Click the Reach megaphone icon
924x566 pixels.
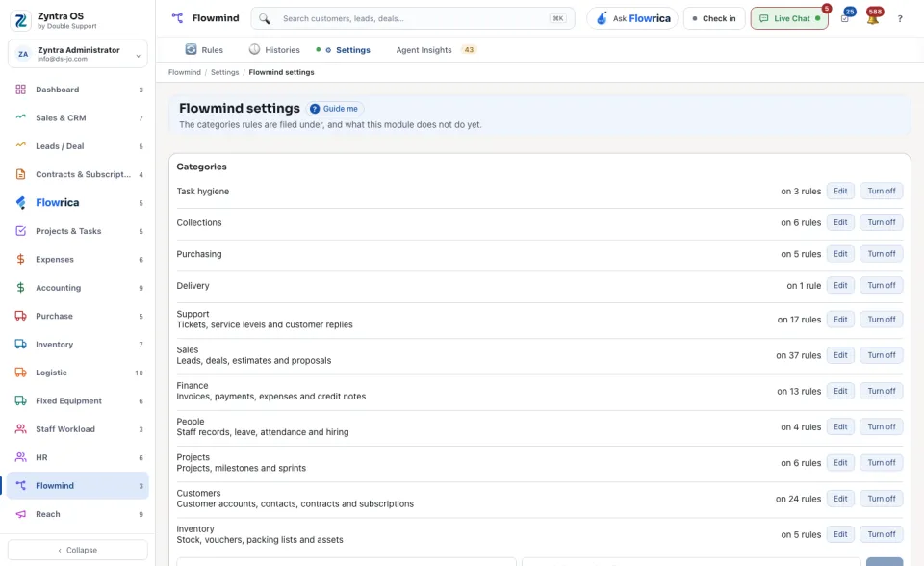point(20,514)
